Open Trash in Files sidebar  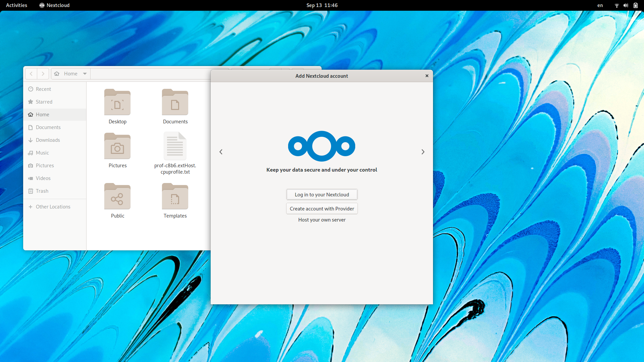point(55,191)
